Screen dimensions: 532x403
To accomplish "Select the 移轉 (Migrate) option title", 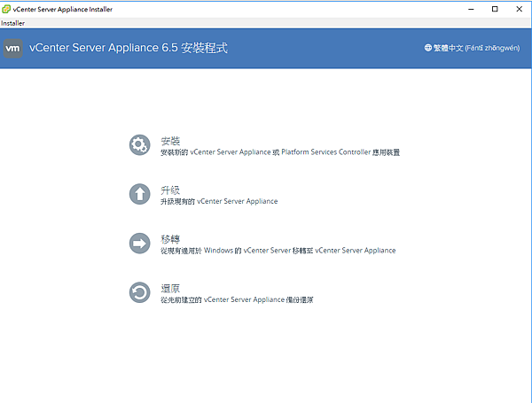I will pyautogui.click(x=170, y=239).
